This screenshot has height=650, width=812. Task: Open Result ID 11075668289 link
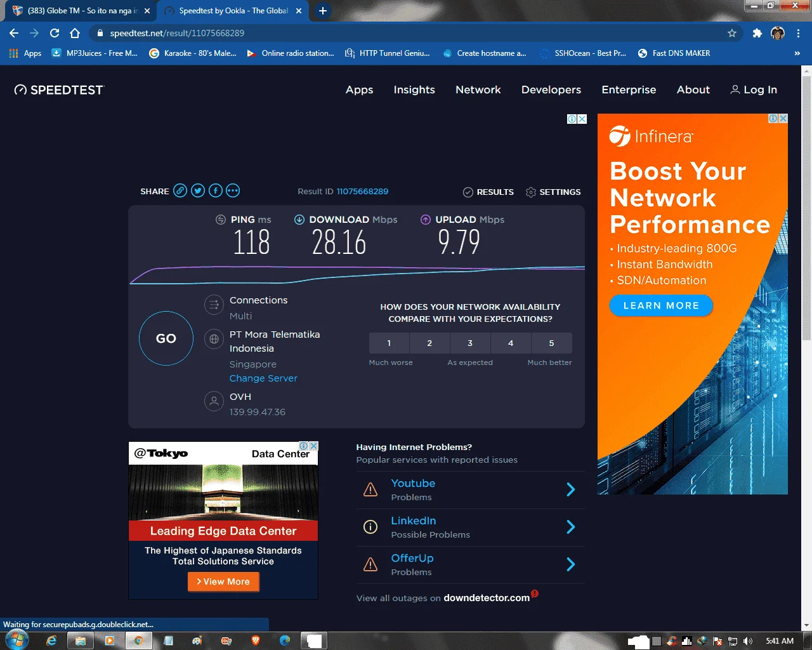click(362, 191)
